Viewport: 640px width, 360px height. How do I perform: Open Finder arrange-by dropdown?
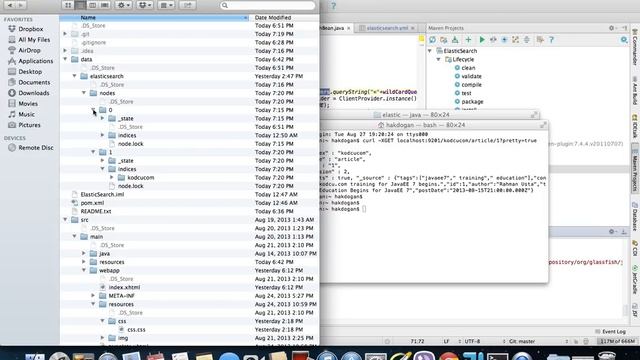click(166, 5)
